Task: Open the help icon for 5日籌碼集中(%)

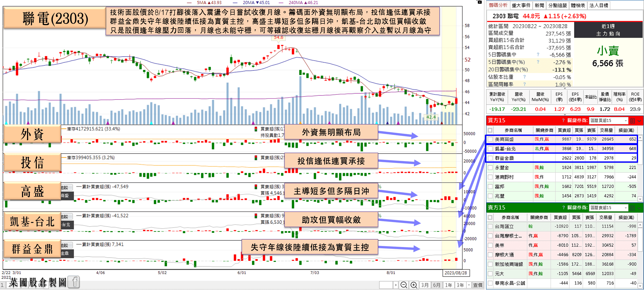Action: tap(538, 62)
